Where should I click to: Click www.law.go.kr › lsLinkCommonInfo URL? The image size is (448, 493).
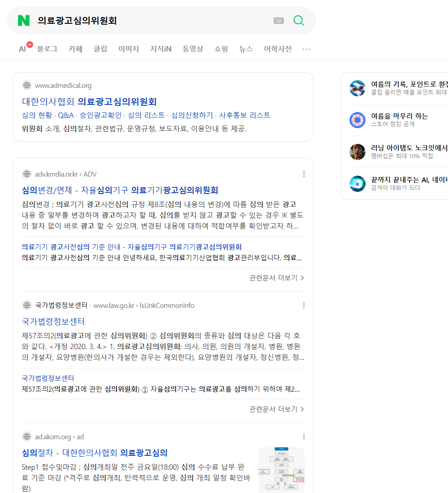(144, 306)
